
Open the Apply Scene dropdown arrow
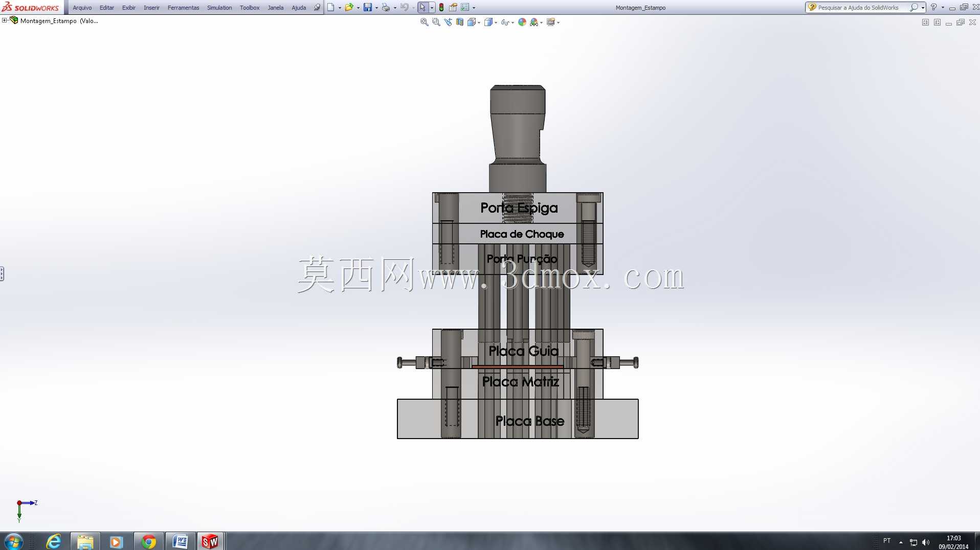click(541, 22)
